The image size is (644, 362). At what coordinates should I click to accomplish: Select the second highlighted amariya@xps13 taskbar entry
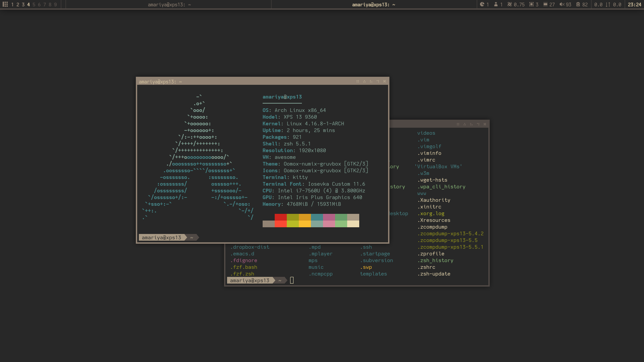373,4
